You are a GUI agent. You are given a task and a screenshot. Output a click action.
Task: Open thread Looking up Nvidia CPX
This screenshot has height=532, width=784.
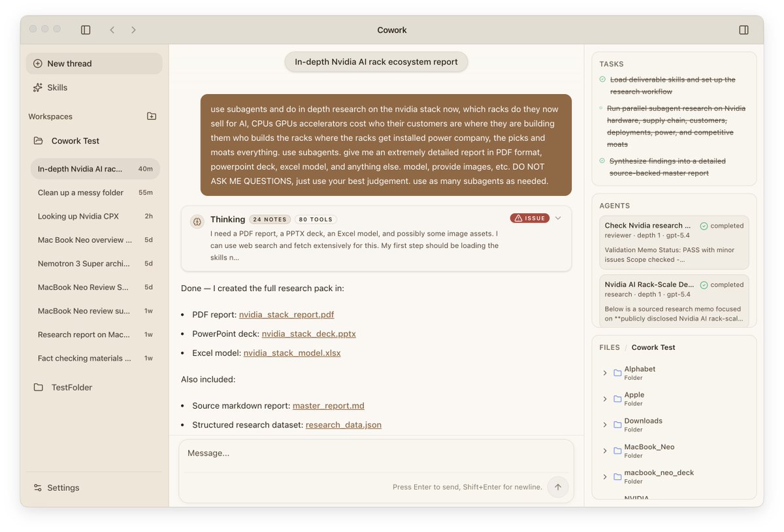coord(95,216)
